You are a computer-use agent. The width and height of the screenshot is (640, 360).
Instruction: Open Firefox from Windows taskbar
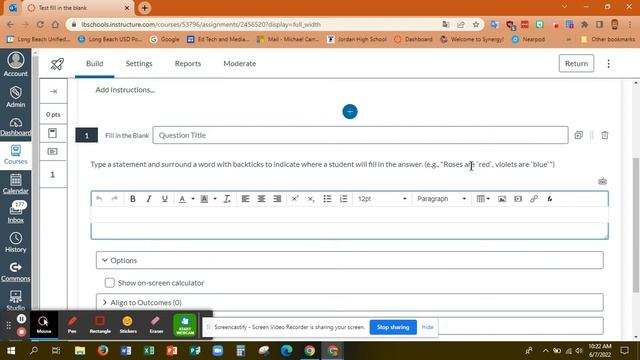point(103,351)
